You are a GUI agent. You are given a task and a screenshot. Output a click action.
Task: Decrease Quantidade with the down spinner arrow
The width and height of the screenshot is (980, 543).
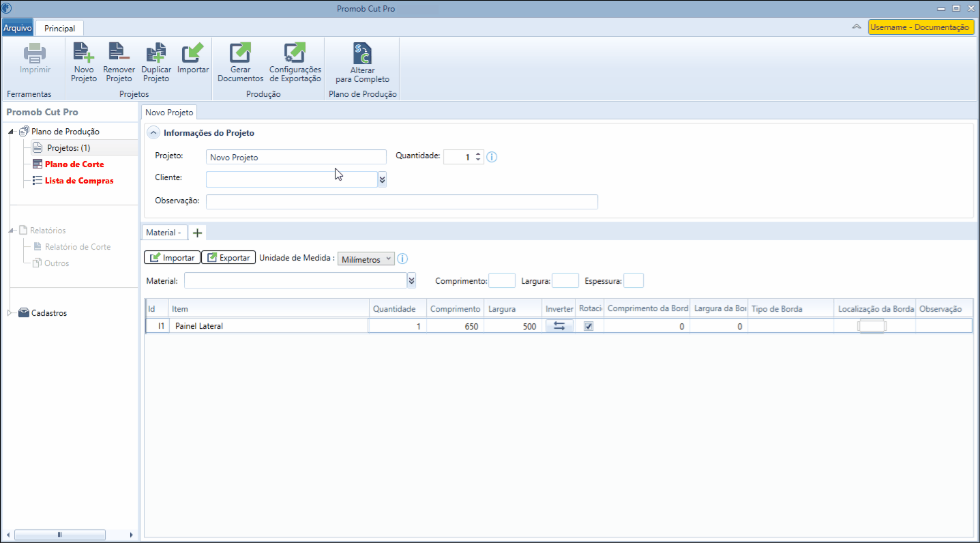478,160
